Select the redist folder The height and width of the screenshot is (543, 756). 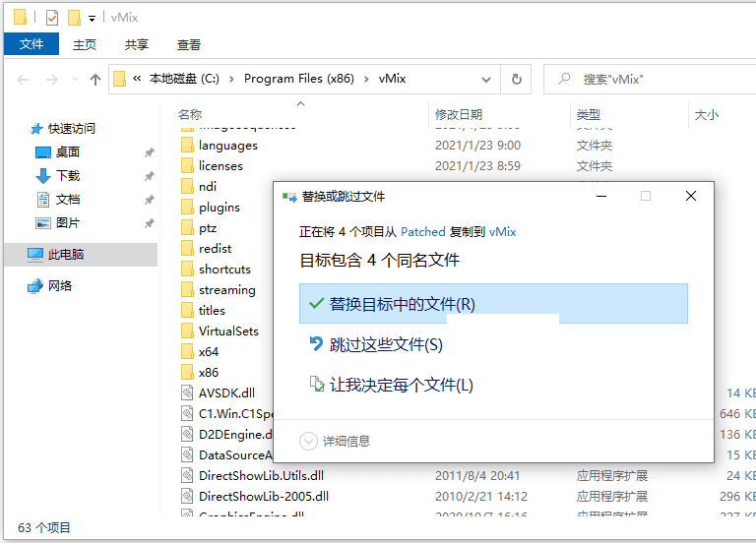pyautogui.click(x=215, y=249)
